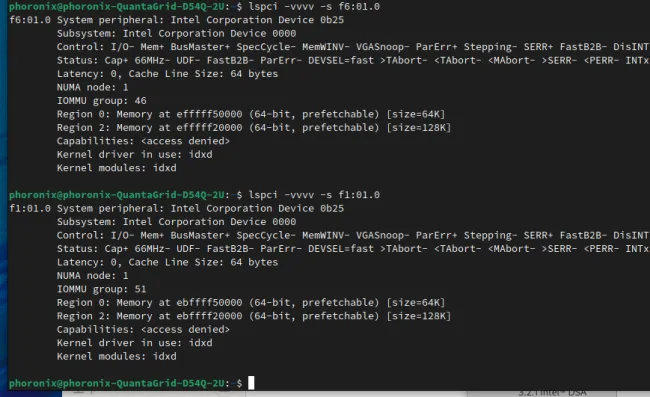The width and height of the screenshot is (650, 397).
Task: Click memory address 'ebffff20000' in Region 2
Action: coord(209,316)
